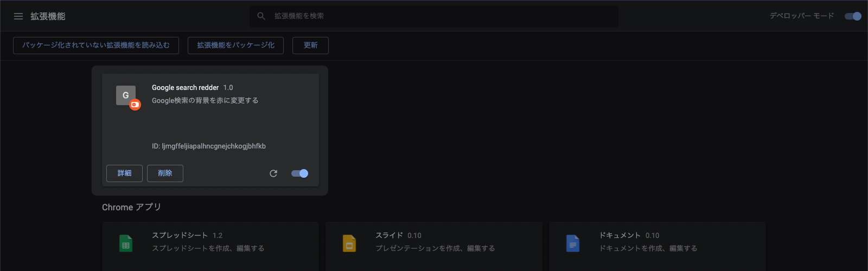The height and width of the screenshot is (271, 868).
Task: Click the 更新 button
Action: tap(310, 46)
